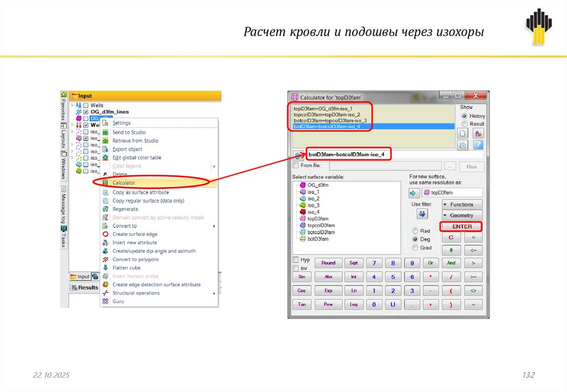Screen dimensions: 567x392
Task: Open the Message log sidebar pane
Action: pos(63,205)
